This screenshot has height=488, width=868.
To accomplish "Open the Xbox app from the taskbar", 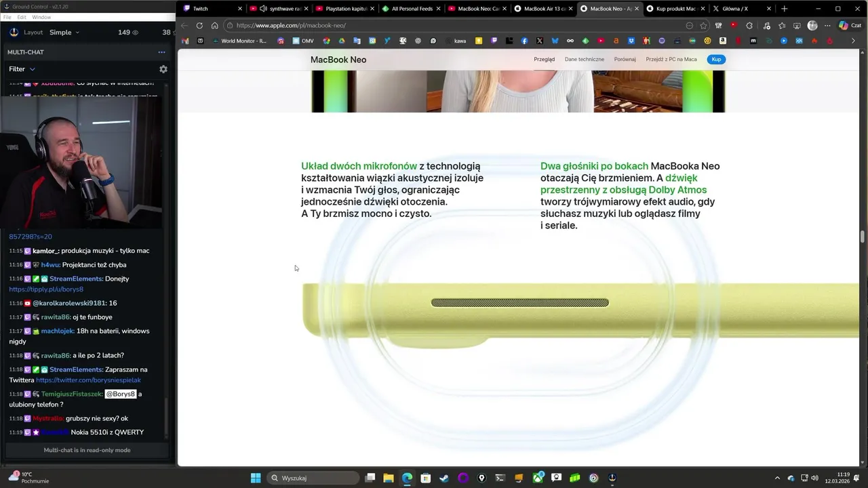I will click(x=538, y=478).
